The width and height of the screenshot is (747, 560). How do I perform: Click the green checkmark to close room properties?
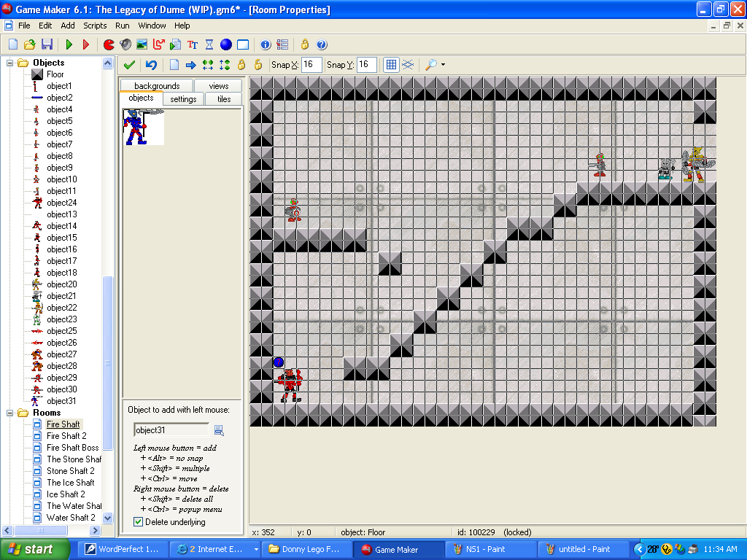point(129,64)
